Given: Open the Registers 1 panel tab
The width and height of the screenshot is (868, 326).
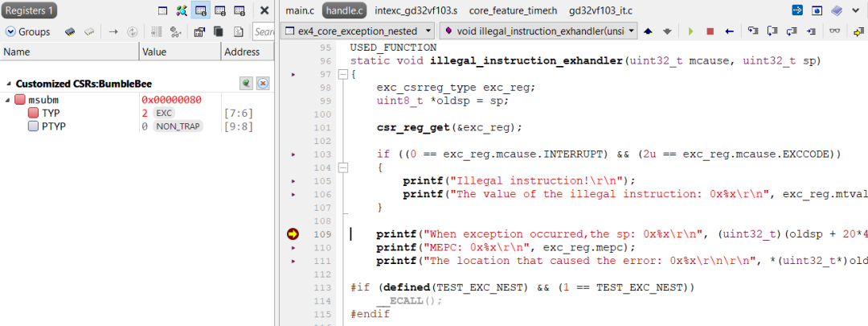Looking at the screenshot, I should 27,10.
